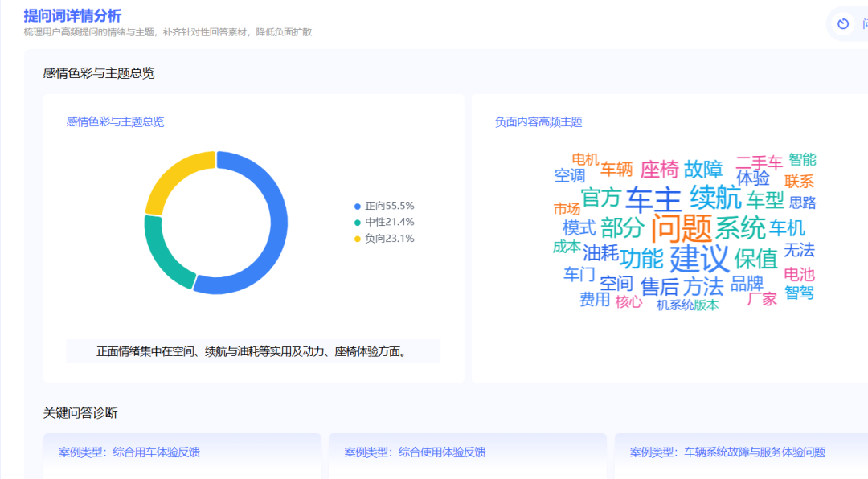Toggle the 负向23.1% legend entry
Image resolution: width=868 pixels, height=479 pixels.
coord(389,239)
